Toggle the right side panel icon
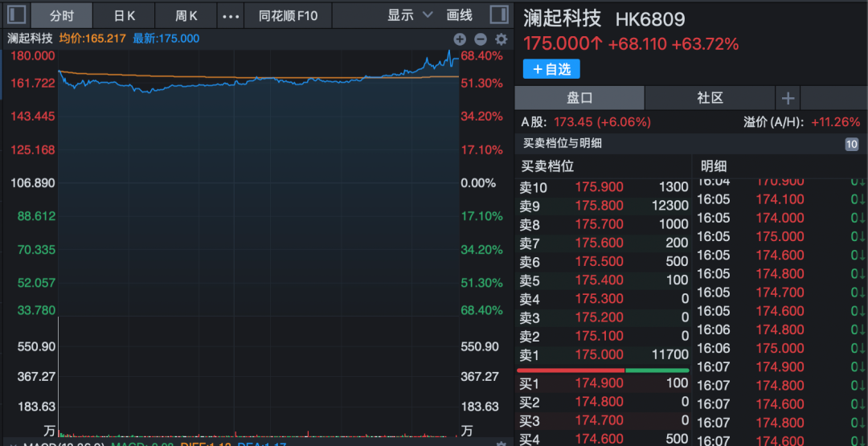Screen dimensions: 868x446 (x=499, y=15)
